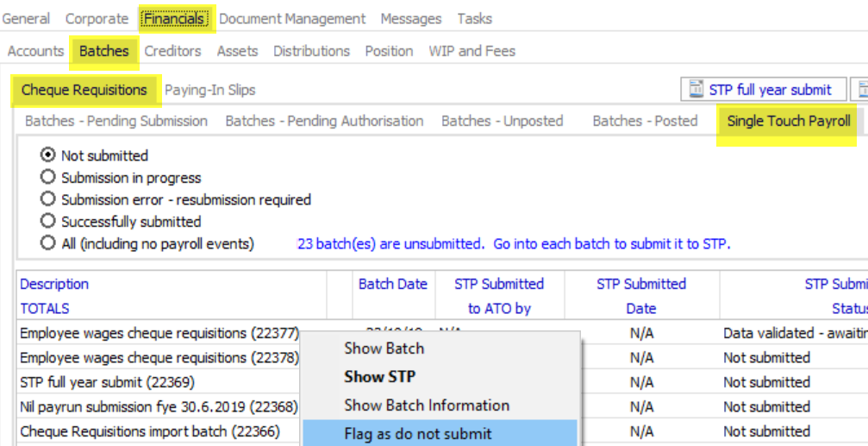Pick the Successfully submitted radio option
Screen dimensions: 868x446
tap(48, 222)
